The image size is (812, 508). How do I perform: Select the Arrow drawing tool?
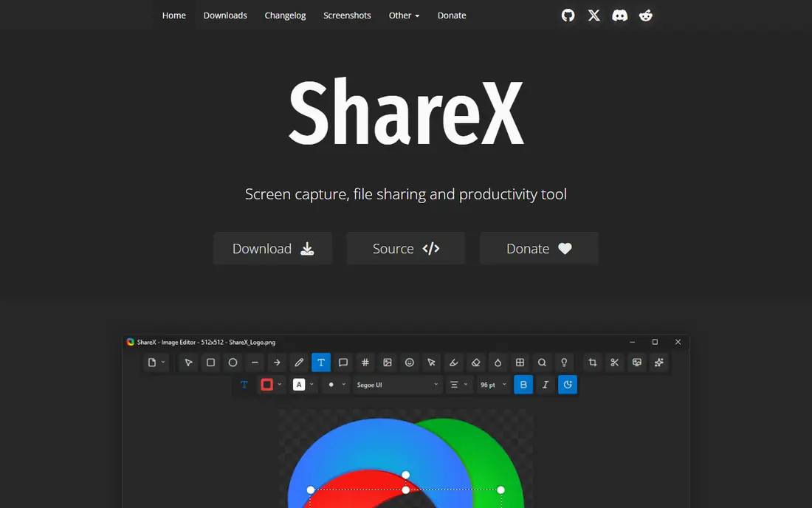tap(277, 363)
